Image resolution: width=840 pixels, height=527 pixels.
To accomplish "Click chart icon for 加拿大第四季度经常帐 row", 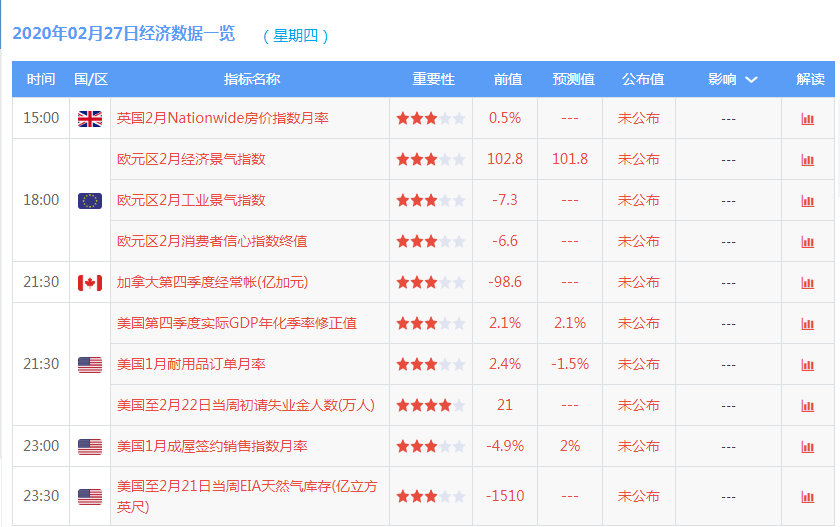I will (x=807, y=283).
